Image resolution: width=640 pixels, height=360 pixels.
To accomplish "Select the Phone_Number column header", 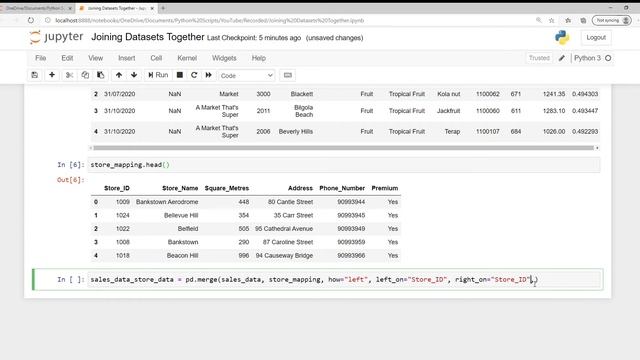I will tap(342, 188).
